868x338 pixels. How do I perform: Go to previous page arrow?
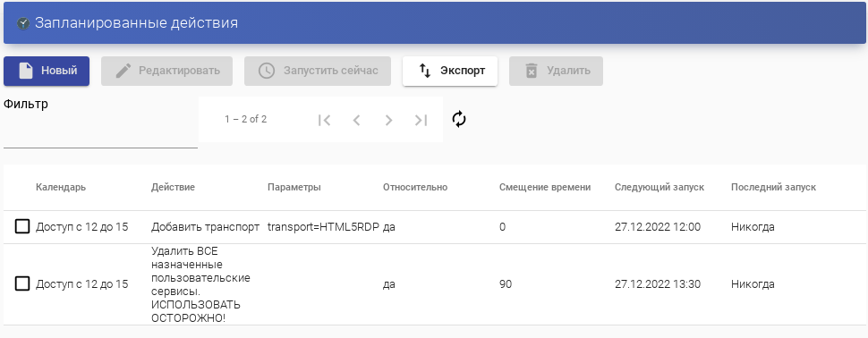click(356, 120)
